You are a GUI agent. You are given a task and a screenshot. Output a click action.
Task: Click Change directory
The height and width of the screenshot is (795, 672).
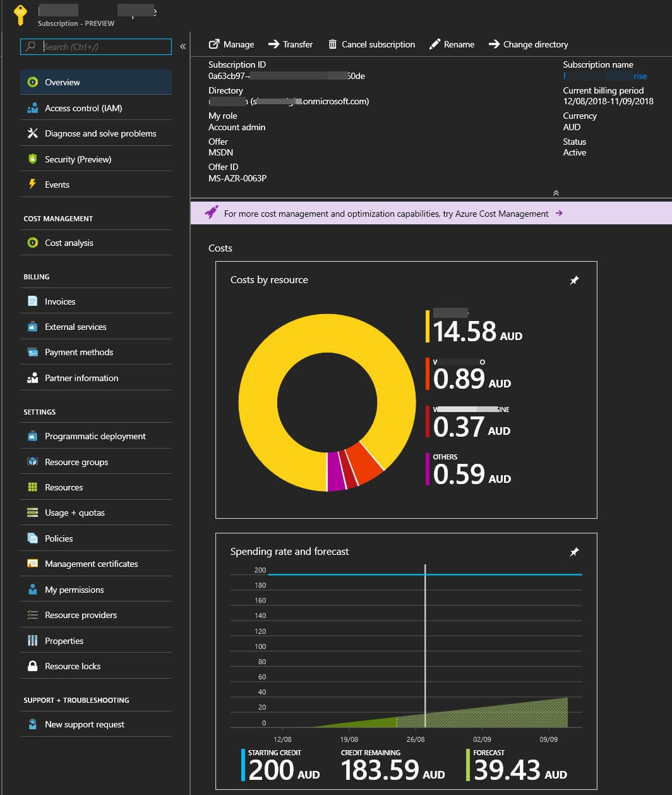(x=528, y=44)
